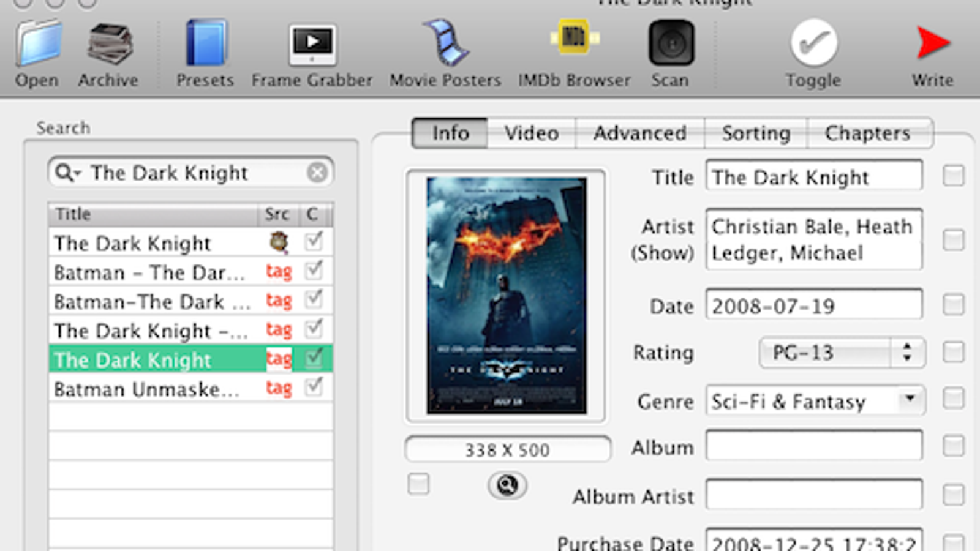Toggle the checkbox beside the Genre field
Image resolution: width=980 pixels, height=551 pixels.
[954, 399]
